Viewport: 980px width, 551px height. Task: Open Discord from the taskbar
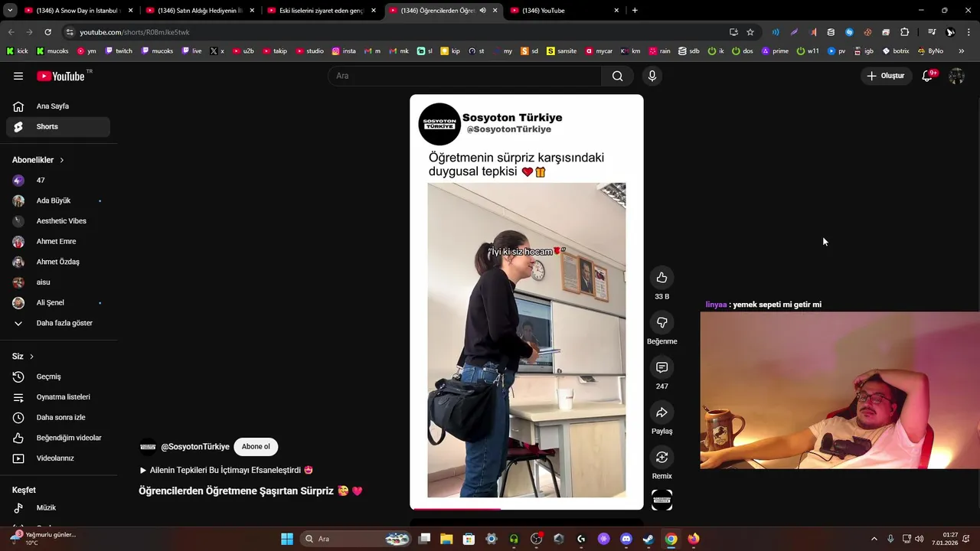click(626, 539)
